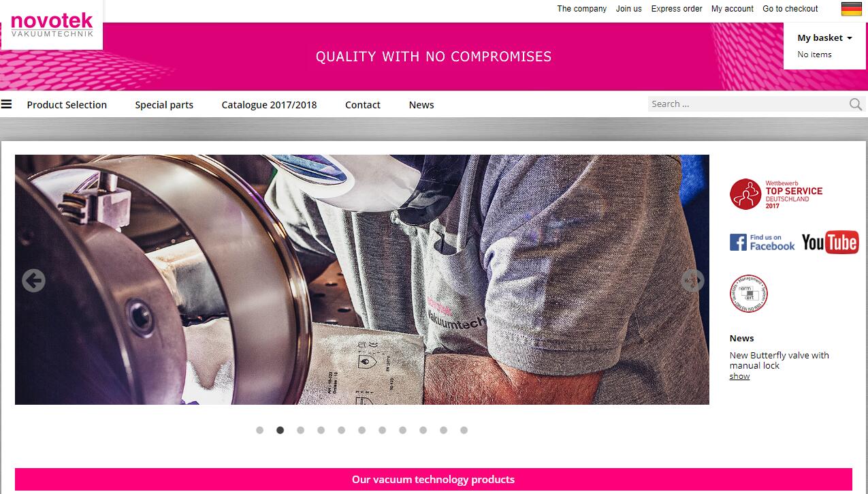Expand the My basket dropdown
The image size is (868, 494).
click(824, 38)
